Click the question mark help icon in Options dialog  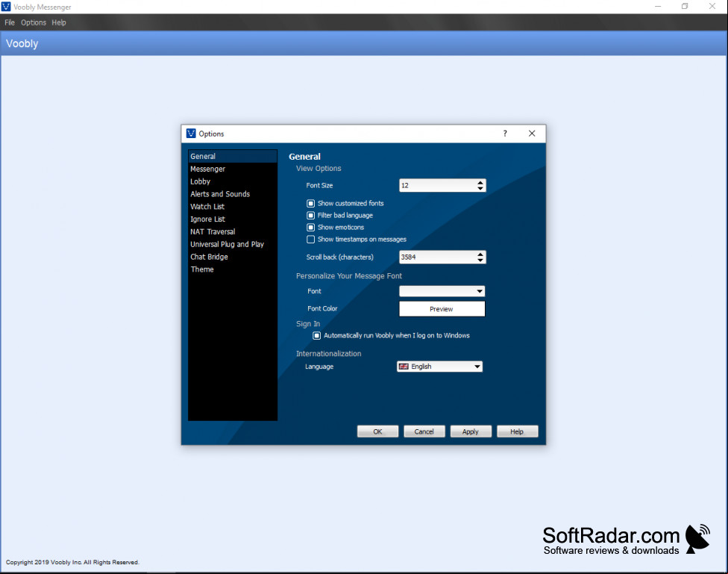click(505, 134)
